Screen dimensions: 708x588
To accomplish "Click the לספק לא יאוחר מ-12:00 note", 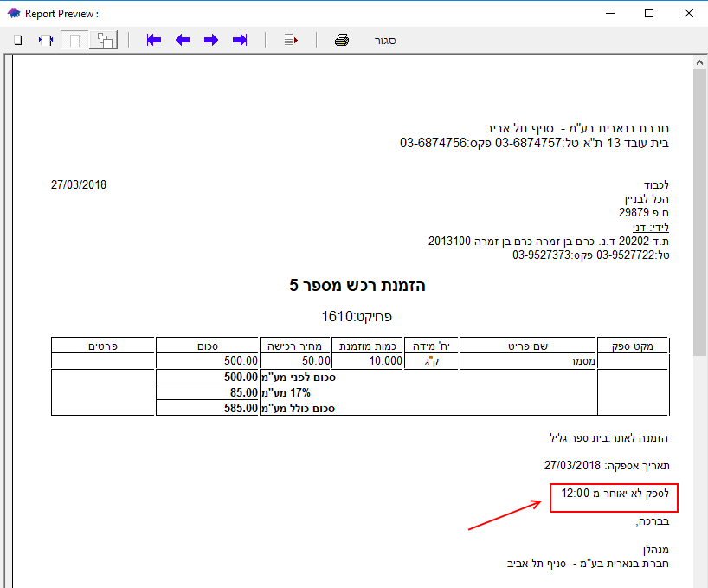I will tap(615, 493).
